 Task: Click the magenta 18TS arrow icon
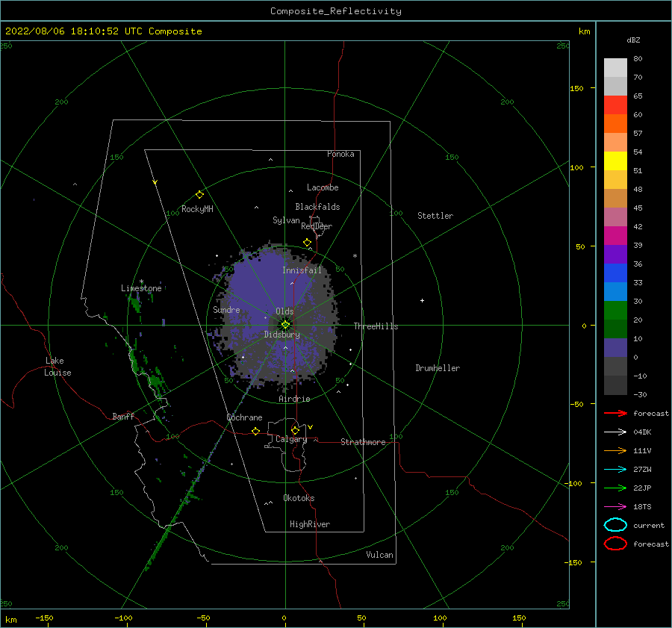coord(615,507)
